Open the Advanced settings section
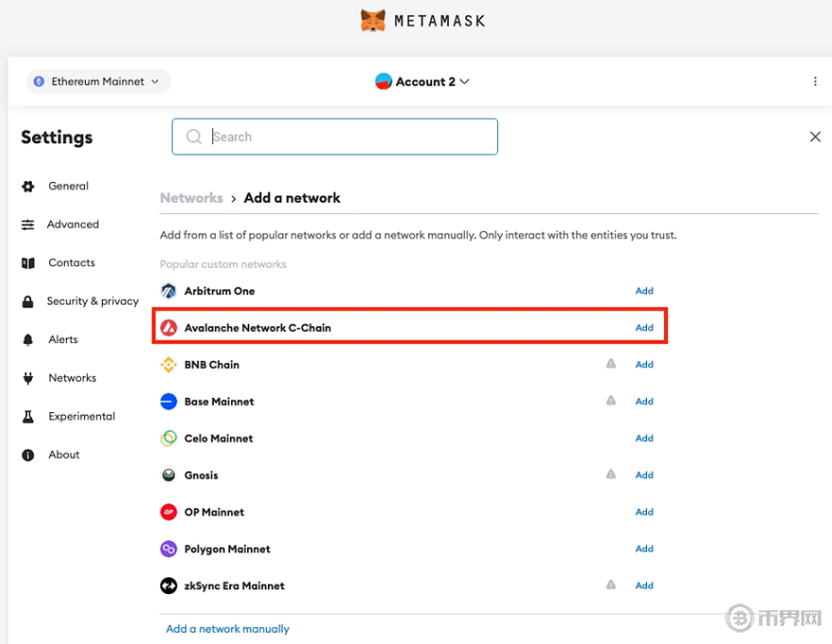This screenshot has height=644, width=832. pos(73,224)
